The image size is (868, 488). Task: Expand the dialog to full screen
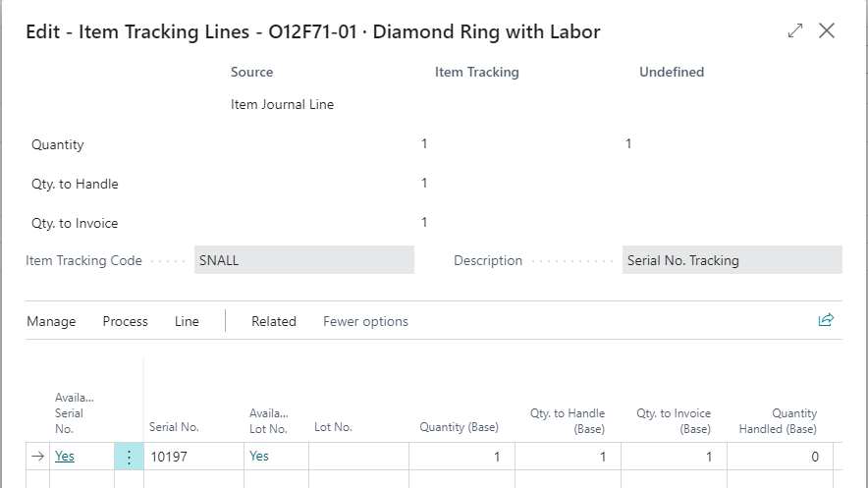(x=795, y=30)
